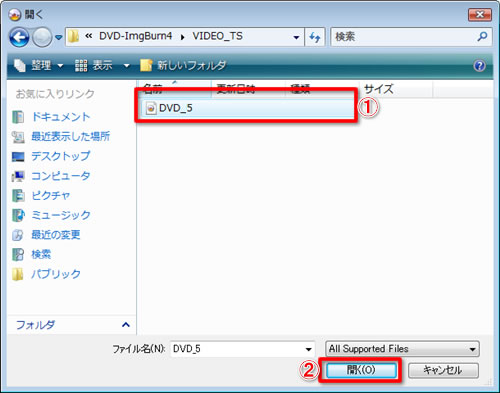Open ミュージック in favorite links
500x393 pixels.
[61, 215]
